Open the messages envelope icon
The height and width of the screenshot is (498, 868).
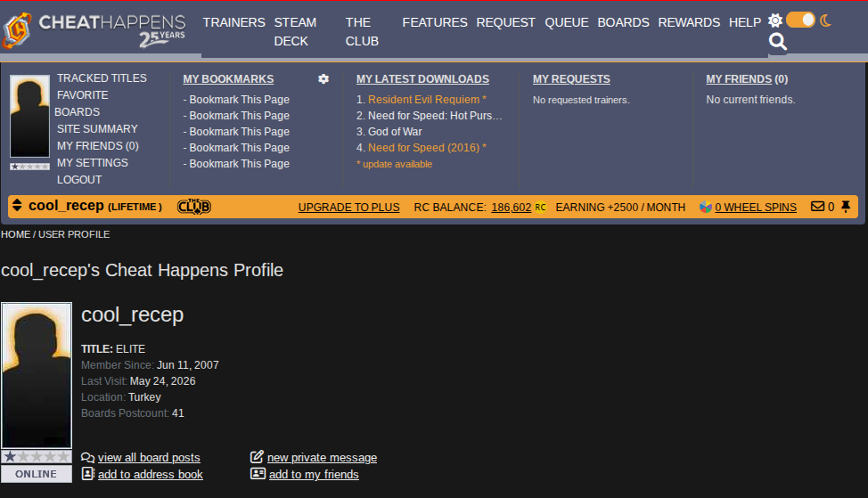[817, 207]
